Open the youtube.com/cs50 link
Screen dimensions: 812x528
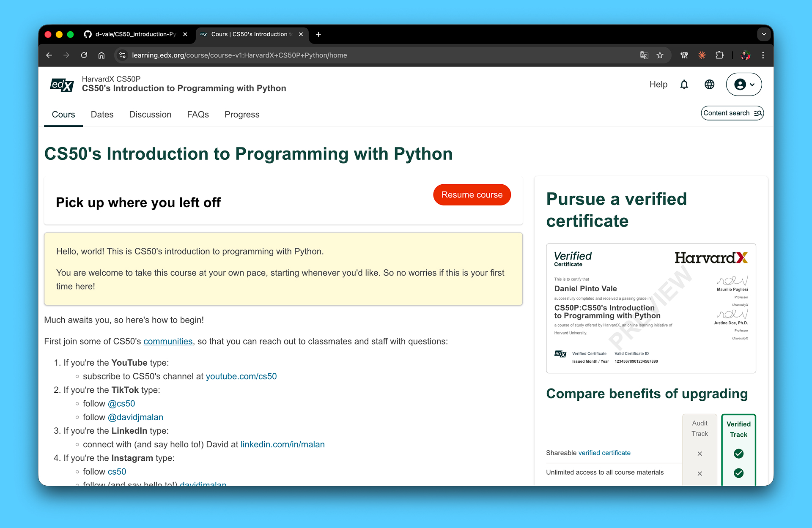point(241,376)
